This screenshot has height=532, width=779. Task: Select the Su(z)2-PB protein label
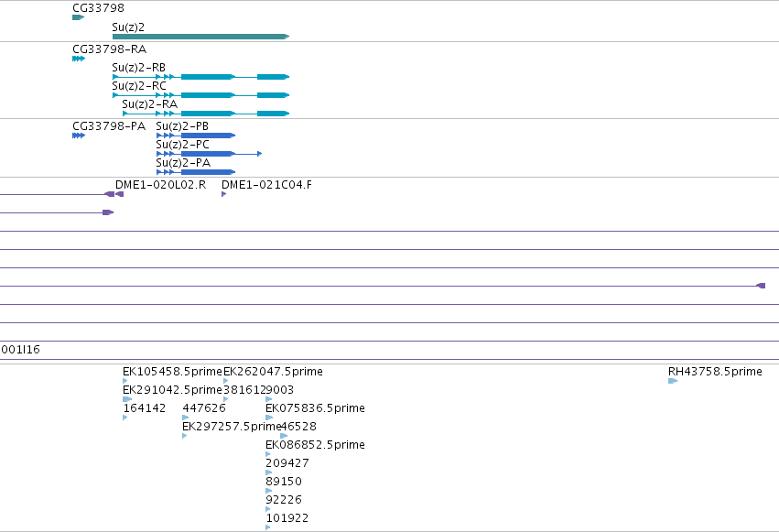(x=182, y=126)
